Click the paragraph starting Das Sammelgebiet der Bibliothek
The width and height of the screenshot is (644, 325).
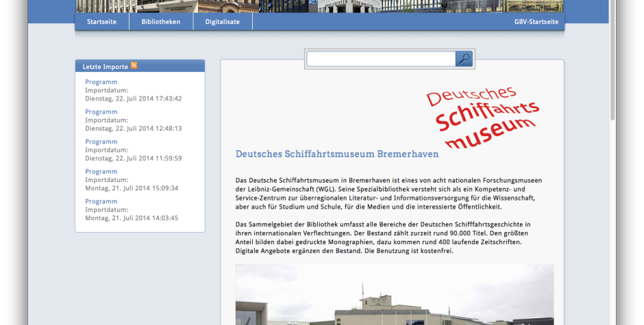[x=383, y=237]
